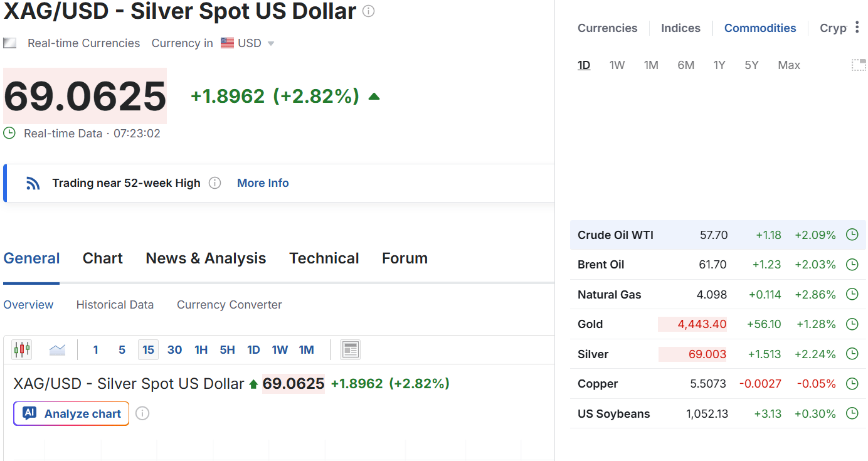The image size is (868, 461).
Task: Click the detach chart icon near Max
Action: pos(858,65)
